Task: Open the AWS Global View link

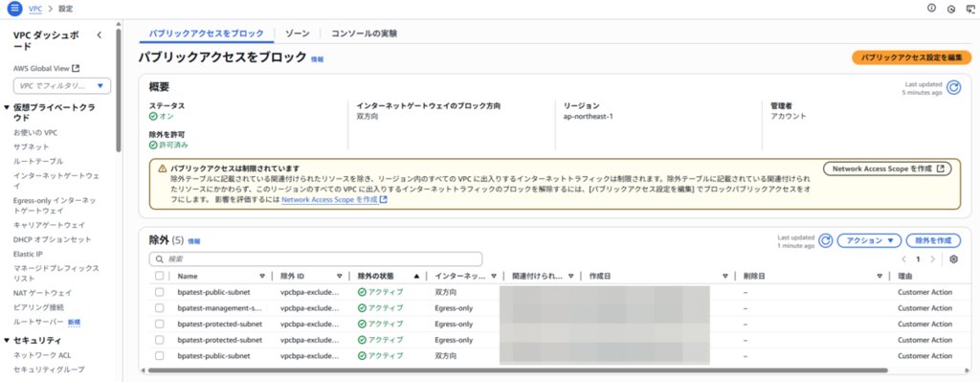Action: [x=46, y=68]
